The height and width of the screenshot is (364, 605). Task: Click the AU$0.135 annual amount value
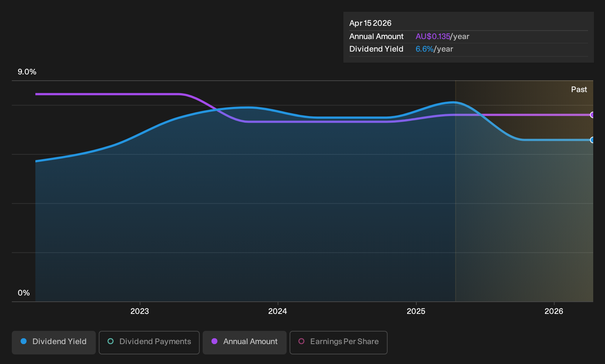[x=433, y=36]
